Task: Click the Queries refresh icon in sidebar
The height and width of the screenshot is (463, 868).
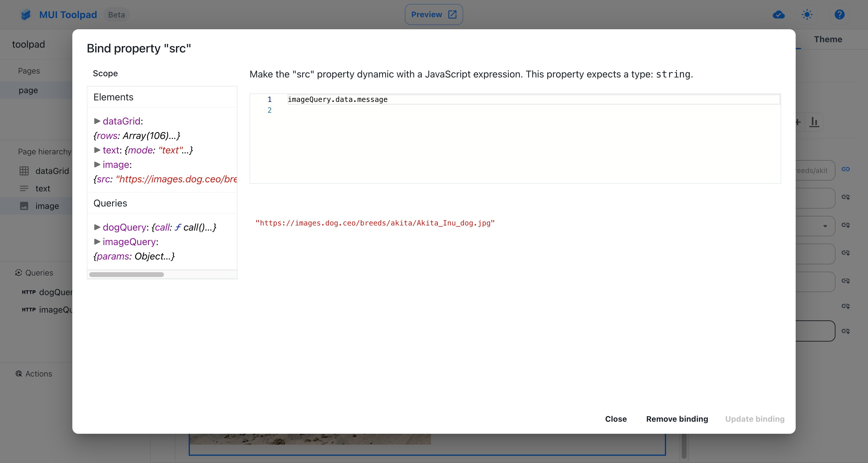Action: (19, 272)
